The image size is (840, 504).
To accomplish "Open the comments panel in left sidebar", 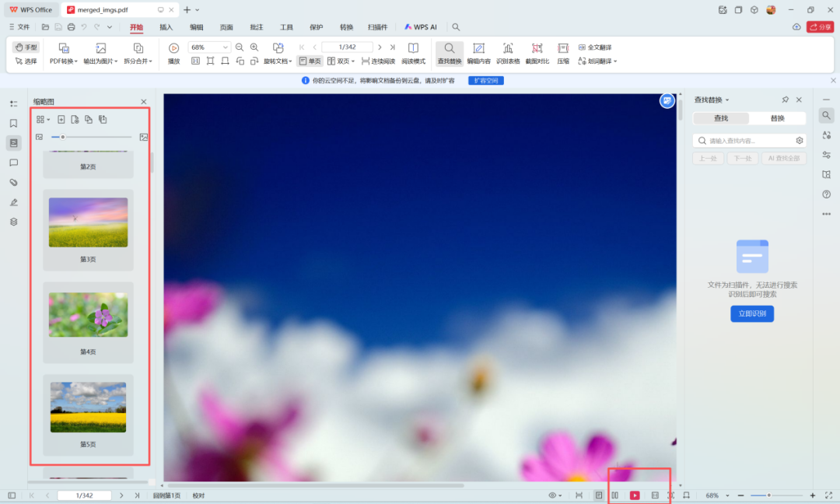I will 14,163.
